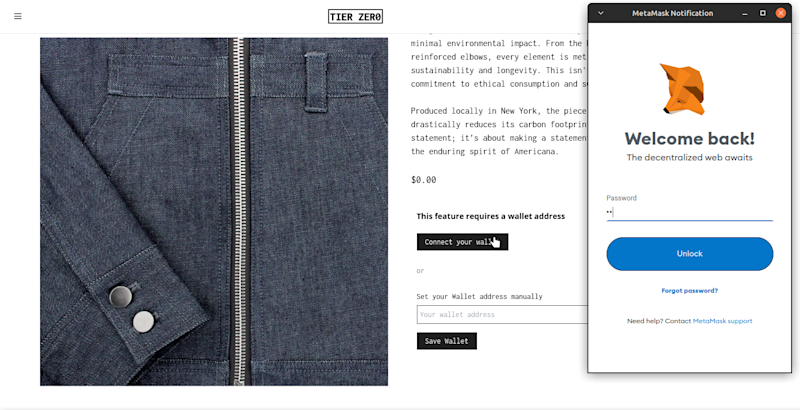The image size is (800, 410).
Task: Click the MetaMask fox logo
Action: pyautogui.click(x=683, y=89)
